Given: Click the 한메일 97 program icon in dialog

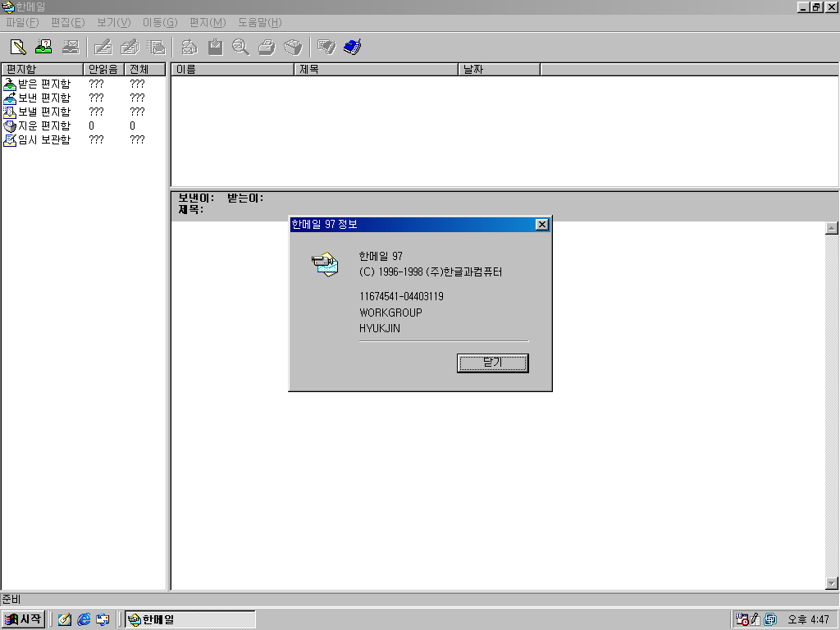Looking at the screenshot, I should [x=325, y=263].
